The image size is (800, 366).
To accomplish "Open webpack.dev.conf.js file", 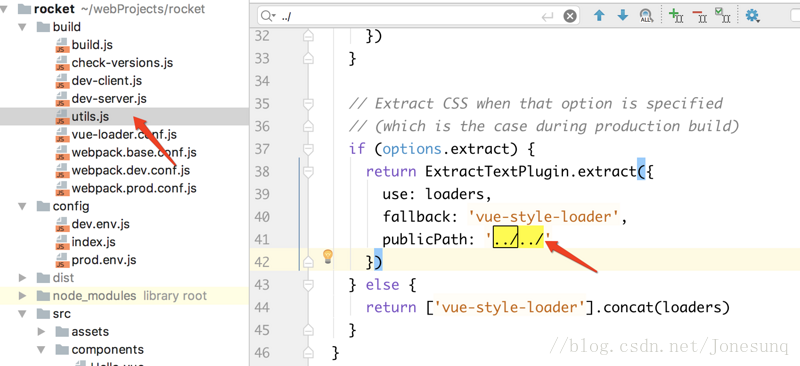I will pyautogui.click(x=131, y=170).
